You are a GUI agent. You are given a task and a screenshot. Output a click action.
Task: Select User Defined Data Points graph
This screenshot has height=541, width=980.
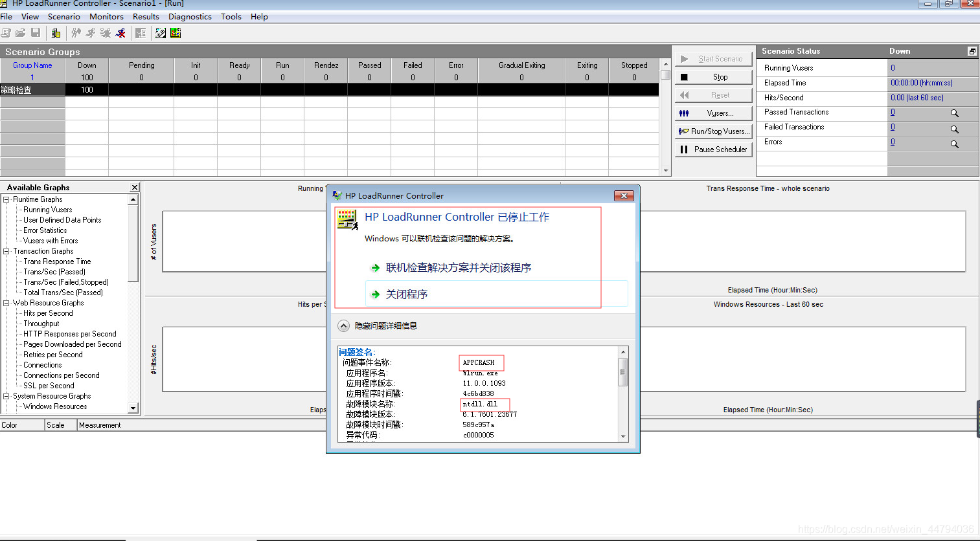pyautogui.click(x=62, y=220)
